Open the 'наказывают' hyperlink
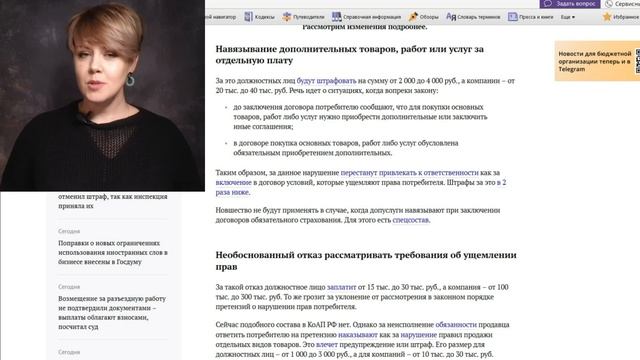Screen dimensions: 640x360 point(358,335)
